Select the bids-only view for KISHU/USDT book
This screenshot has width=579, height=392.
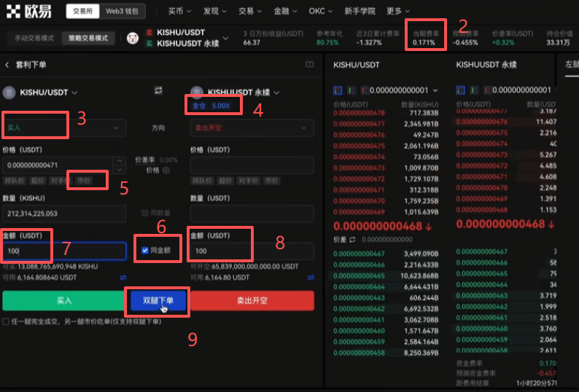click(x=351, y=90)
